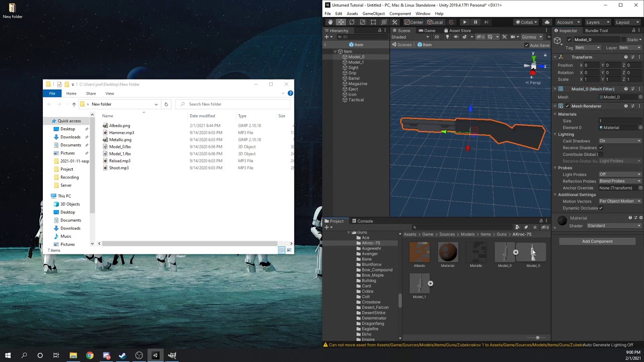
Task: Click the Add Component button
Action: tap(597, 241)
